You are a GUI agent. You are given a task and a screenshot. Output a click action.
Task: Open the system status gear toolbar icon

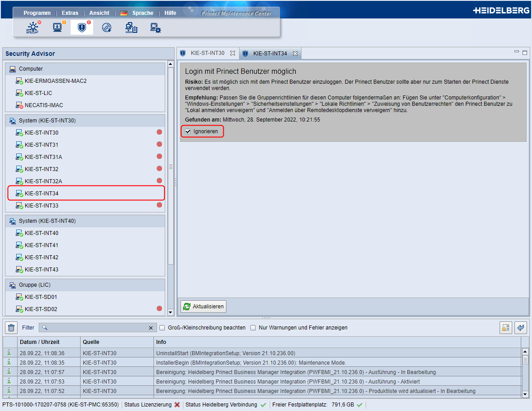click(x=33, y=27)
